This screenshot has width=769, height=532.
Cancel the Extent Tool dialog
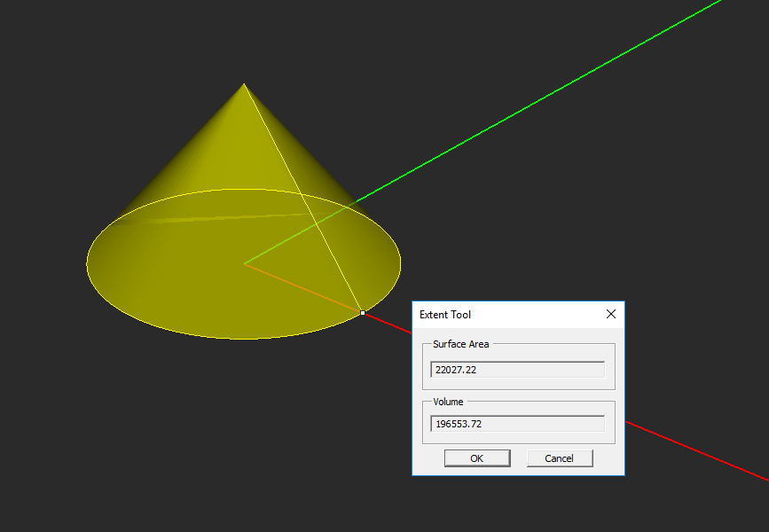(560, 458)
